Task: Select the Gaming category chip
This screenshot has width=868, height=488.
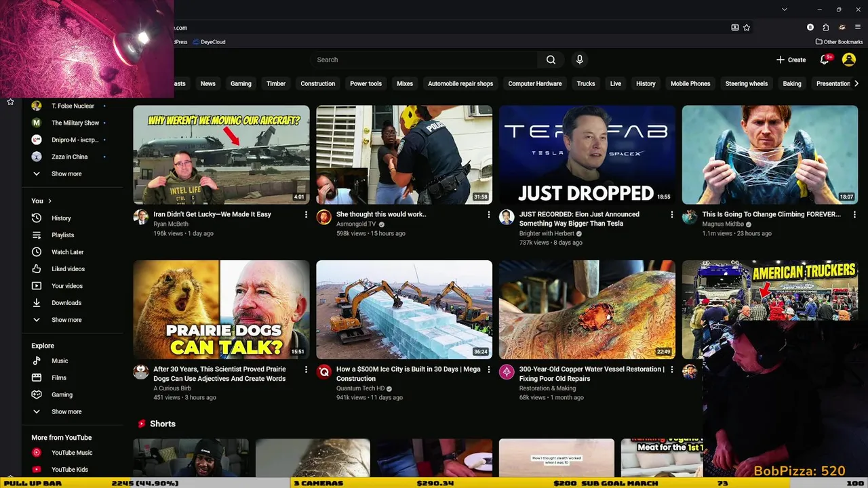Action: pyautogui.click(x=241, y=84)
